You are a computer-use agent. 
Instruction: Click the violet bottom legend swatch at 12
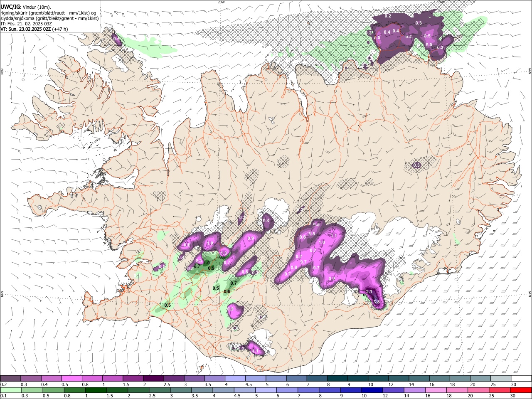[x=393, y=390]
